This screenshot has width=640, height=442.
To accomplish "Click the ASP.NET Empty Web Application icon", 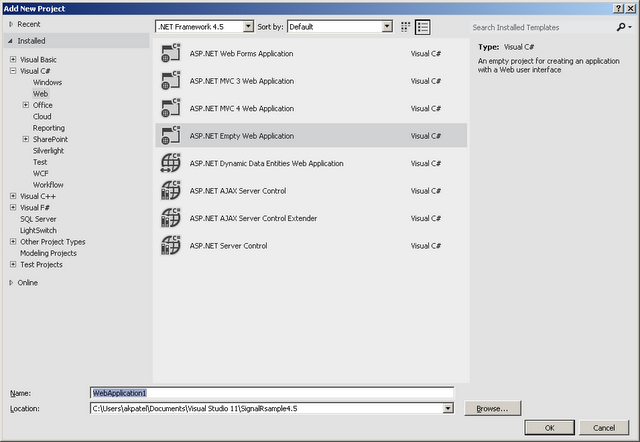I will click(171, 135).
